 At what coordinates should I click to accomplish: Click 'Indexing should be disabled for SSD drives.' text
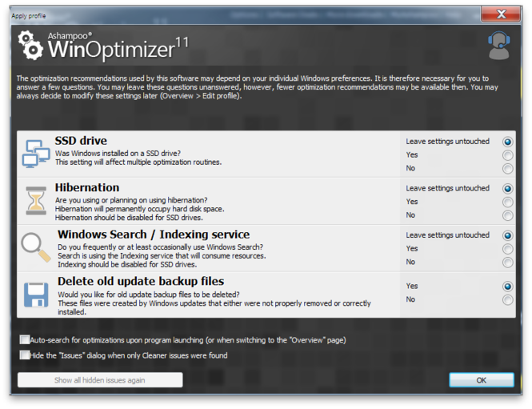(x=127, y=264)
